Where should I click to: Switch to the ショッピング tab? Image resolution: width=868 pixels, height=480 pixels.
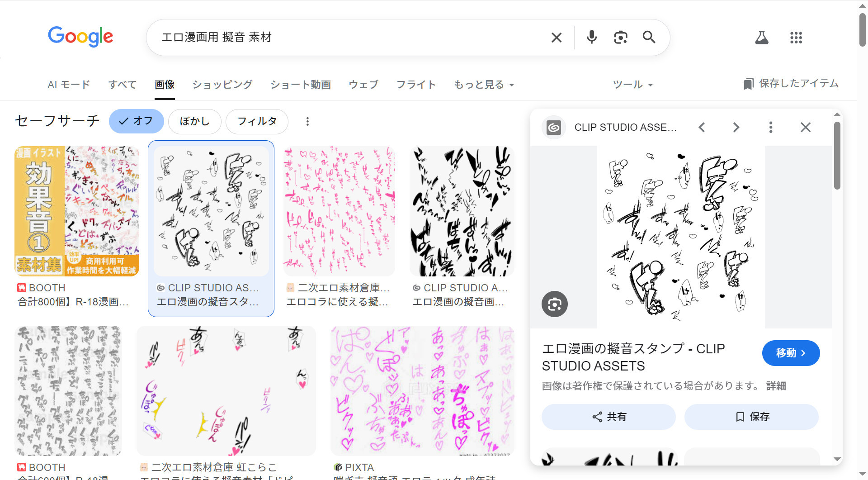(x=222, y=85)
